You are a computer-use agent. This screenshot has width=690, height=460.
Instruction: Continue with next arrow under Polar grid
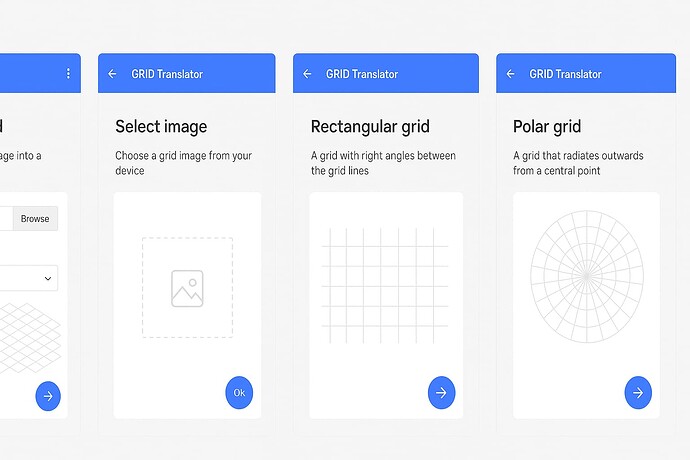638,393
